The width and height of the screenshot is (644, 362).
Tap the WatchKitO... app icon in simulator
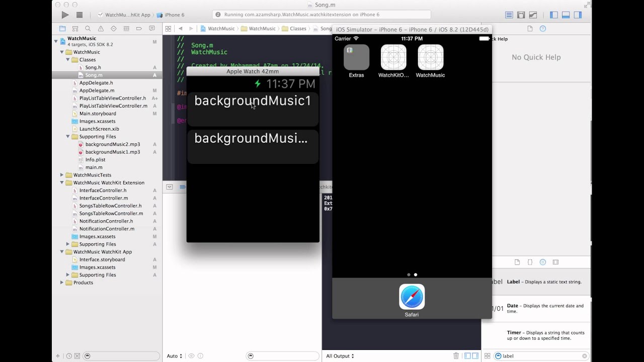pyautogui.click(x=393, y=57)
